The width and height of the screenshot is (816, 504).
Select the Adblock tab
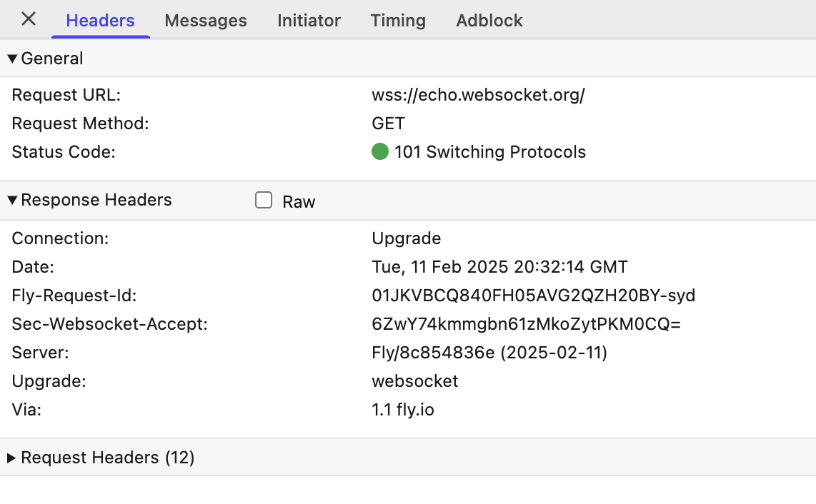tap(489, 20)
